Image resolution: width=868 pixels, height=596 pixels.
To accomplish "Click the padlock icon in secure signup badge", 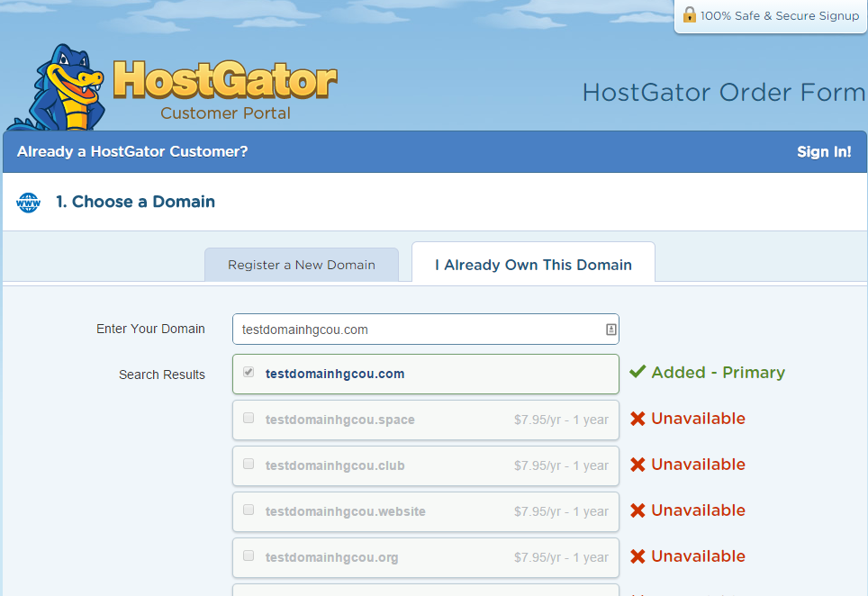I will pyautogui.click(x=689, y=14).
